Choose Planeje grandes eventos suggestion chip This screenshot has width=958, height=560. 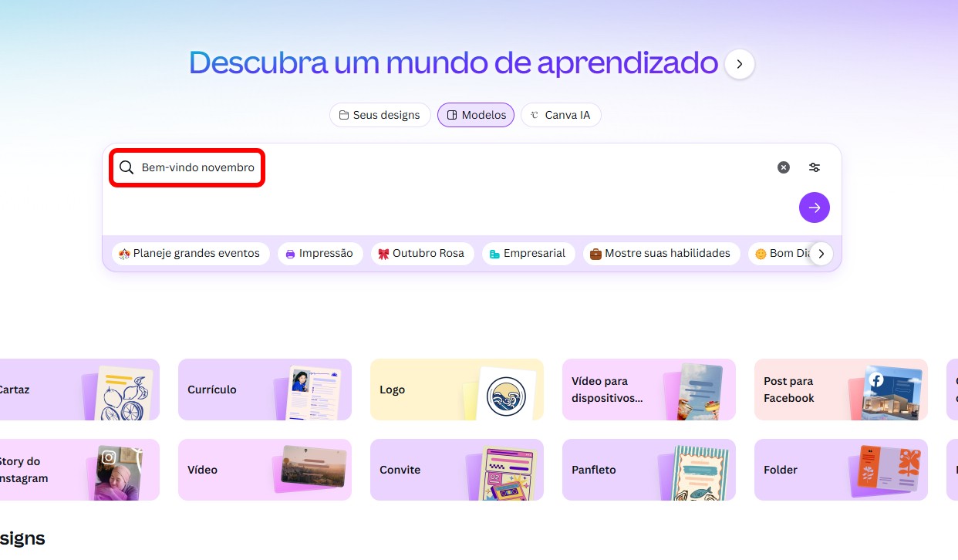[191, 254]
